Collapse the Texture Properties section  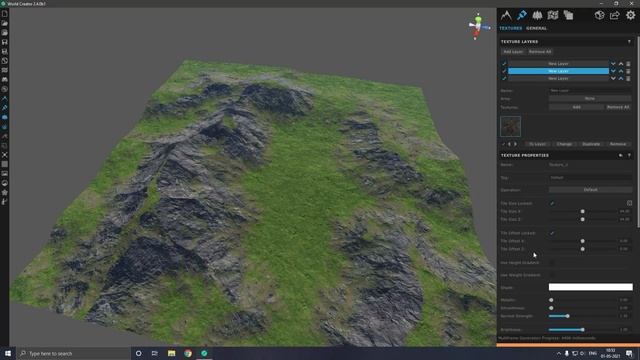(x=629, y=156)
